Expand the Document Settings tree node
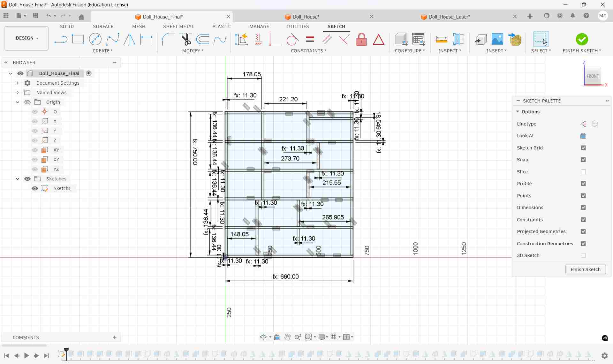 click(x=18, y=83)
